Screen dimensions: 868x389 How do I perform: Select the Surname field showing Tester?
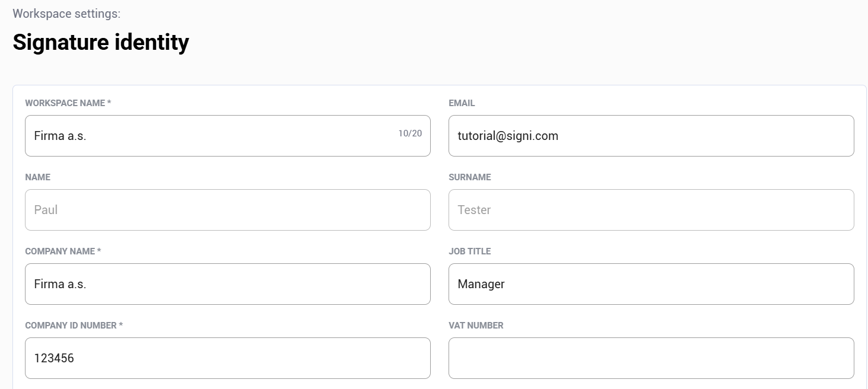[x=651, y=210]
